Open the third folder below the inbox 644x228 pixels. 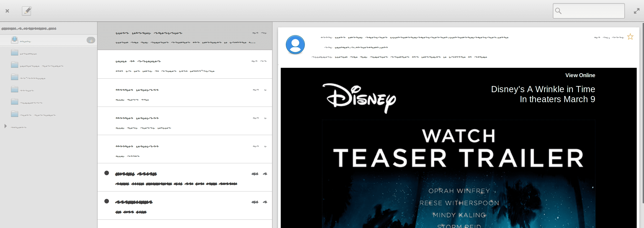pos(49,77)
